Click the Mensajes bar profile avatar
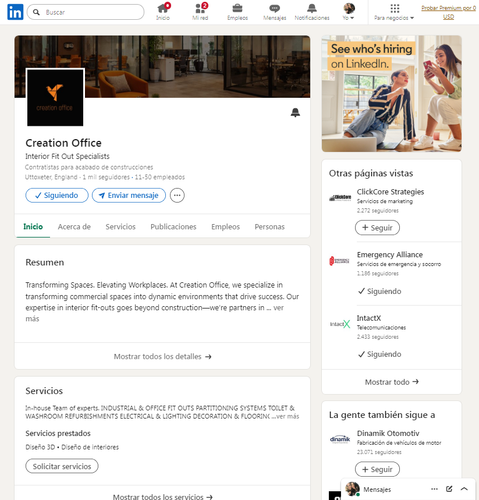The image size is (479, 500). coord(352,489)
